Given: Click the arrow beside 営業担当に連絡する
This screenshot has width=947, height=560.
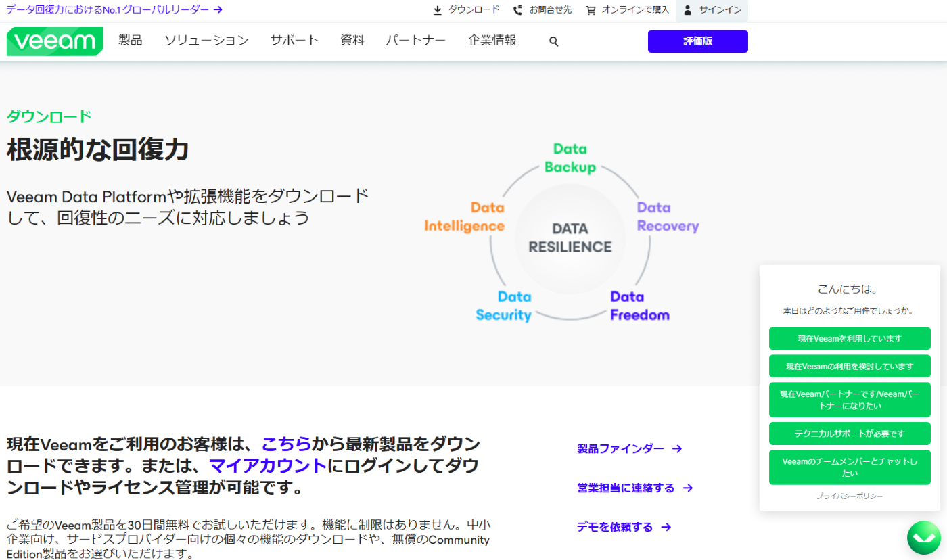Looking at the screenshot, I should coord(688,488).
